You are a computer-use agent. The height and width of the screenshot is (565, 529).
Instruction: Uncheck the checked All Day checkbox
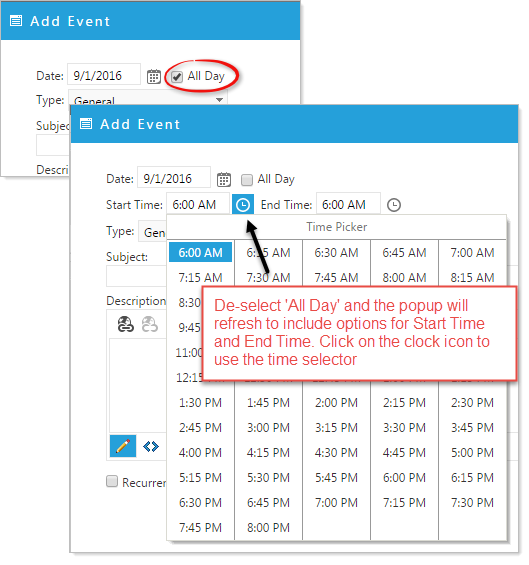[177, 77]
